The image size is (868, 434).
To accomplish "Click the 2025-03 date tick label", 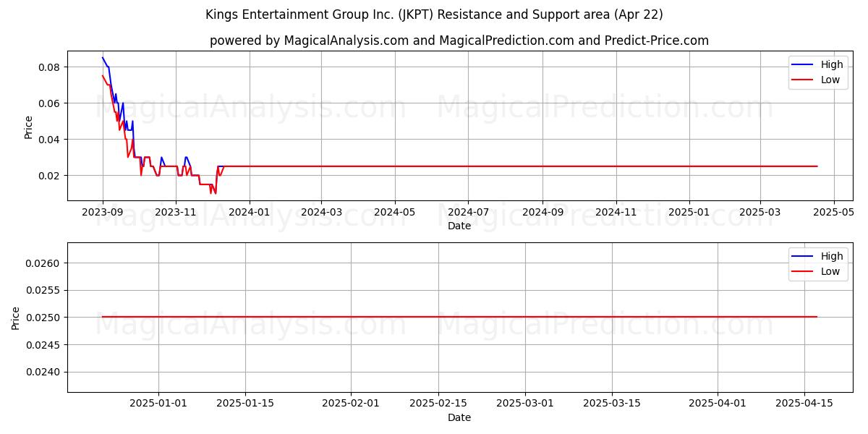I will click(x=759, y=212).
